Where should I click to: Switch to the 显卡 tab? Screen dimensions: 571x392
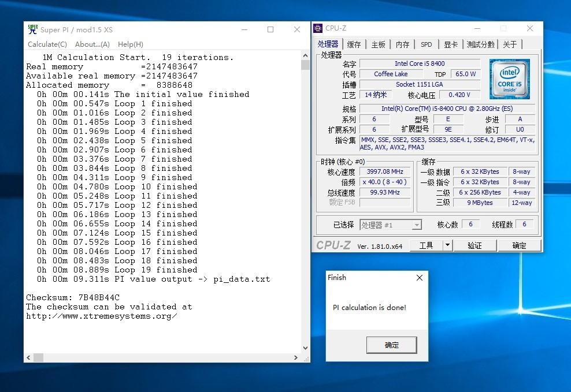tap(450, 44)
